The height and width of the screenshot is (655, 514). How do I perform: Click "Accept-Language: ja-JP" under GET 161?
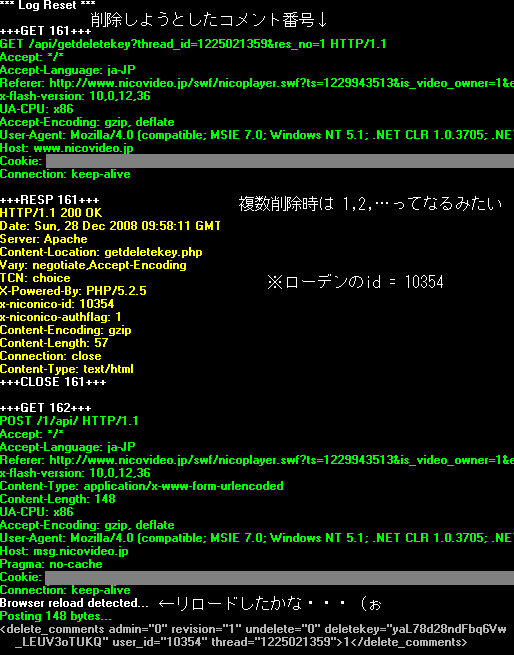tap(68, 70)
